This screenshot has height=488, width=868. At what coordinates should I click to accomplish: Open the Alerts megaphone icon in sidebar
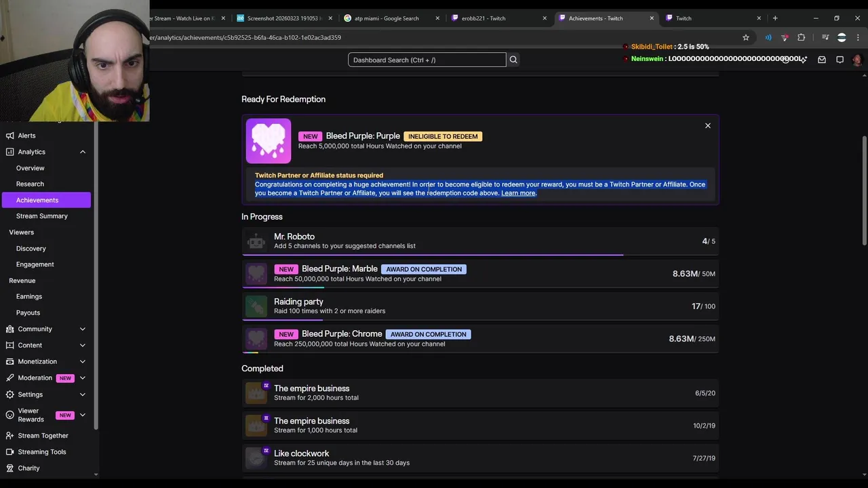[9, 136]
